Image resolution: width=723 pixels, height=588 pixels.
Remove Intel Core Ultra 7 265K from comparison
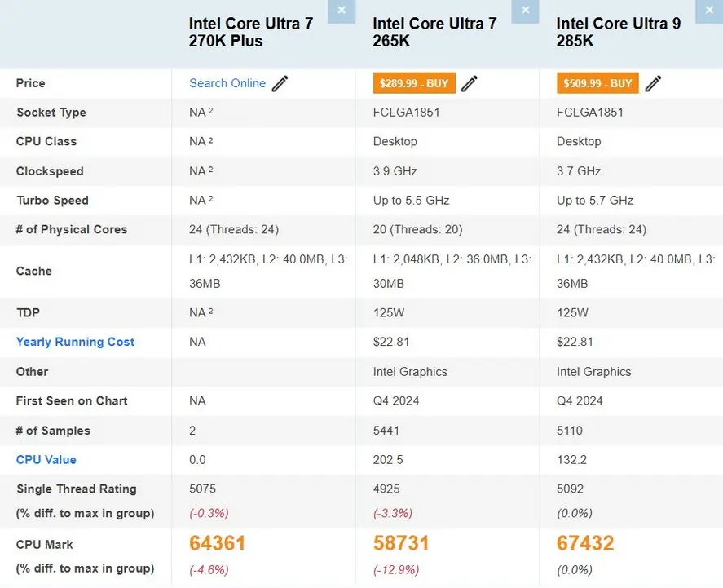click(525, 11)
